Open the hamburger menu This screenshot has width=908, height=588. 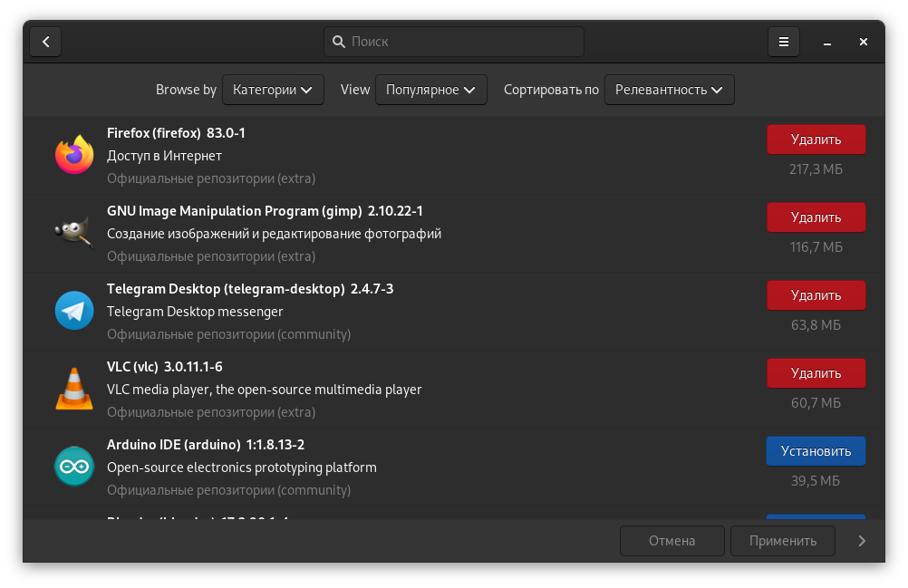click(784, 42)
